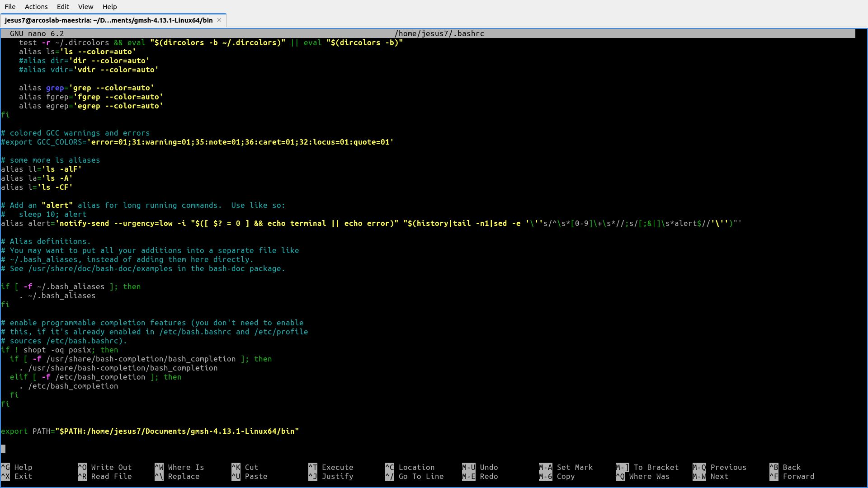Click the #alias dir line
The width and height of the screenshot is (868, 488).
85,61
